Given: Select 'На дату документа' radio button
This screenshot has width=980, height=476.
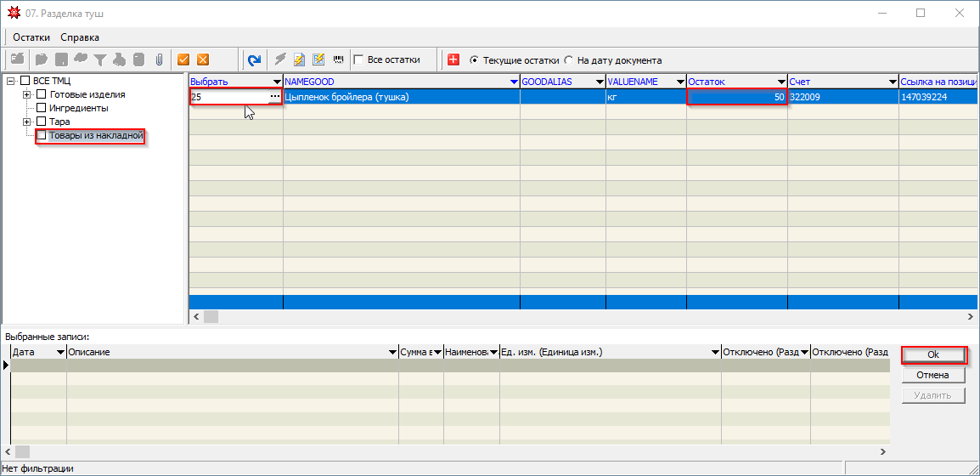Looking at the screenshot, I should click(569, 60).
